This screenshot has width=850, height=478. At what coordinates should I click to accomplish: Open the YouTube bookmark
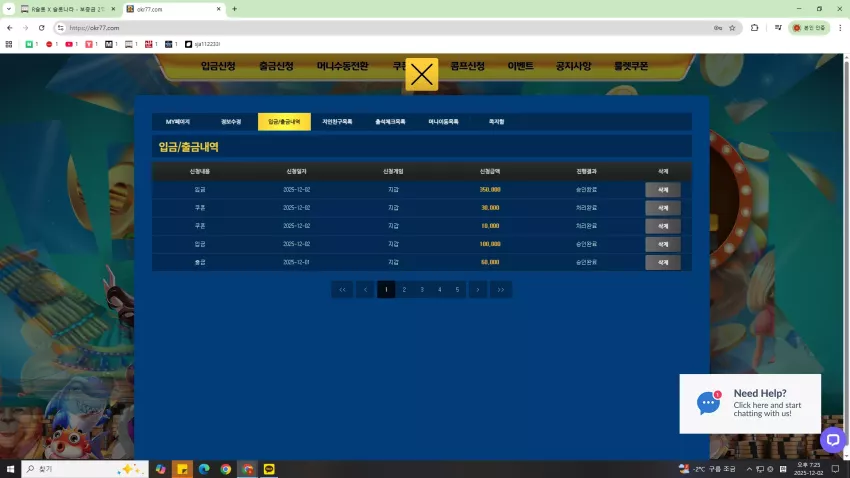[x=72, y=44]
